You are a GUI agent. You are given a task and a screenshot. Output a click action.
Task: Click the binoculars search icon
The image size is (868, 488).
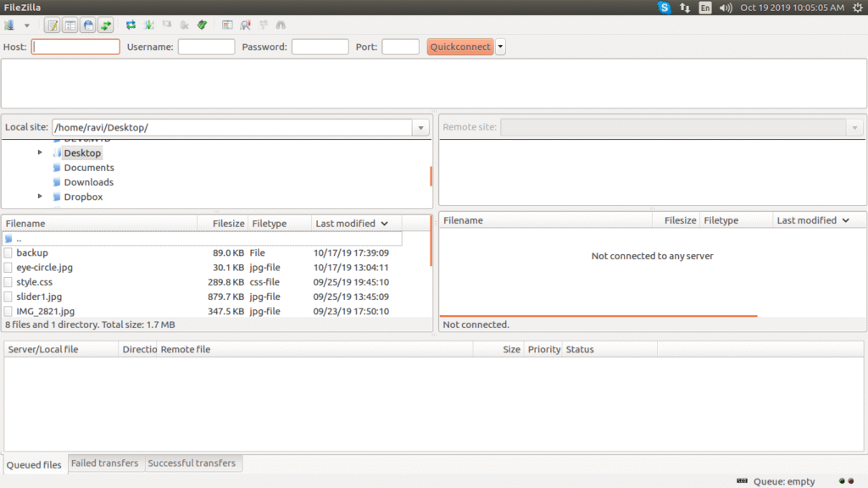pyautogui.click(x=281, y=25)
